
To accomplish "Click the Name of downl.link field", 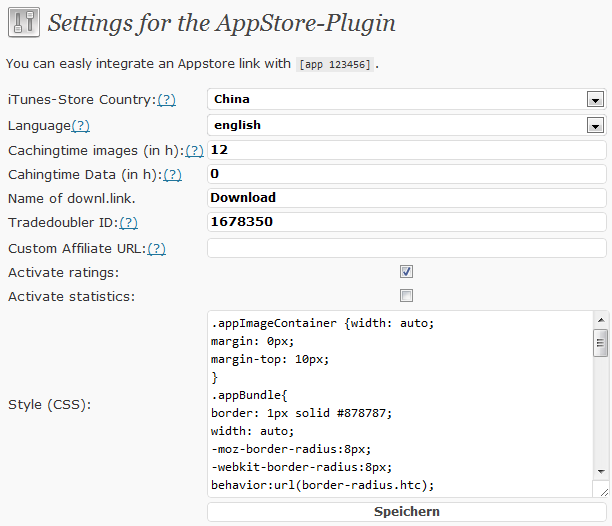I will [x=407, y=198].
